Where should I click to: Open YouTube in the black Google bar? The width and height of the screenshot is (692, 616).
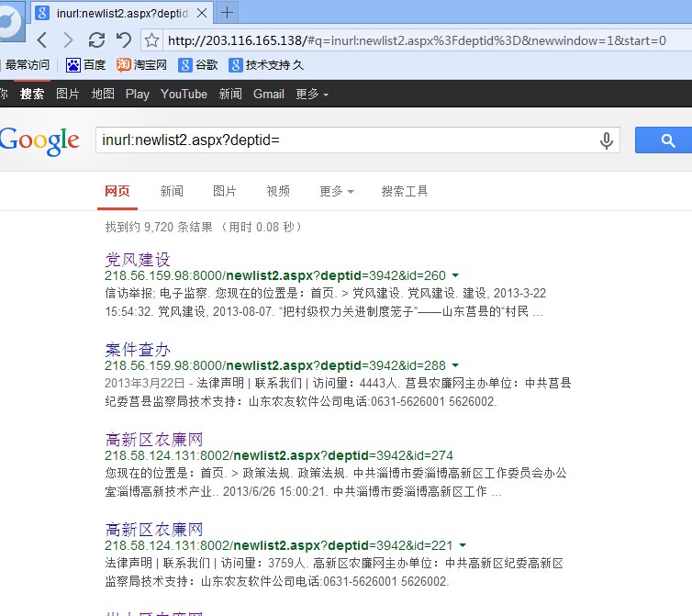[x=184, y=94]
